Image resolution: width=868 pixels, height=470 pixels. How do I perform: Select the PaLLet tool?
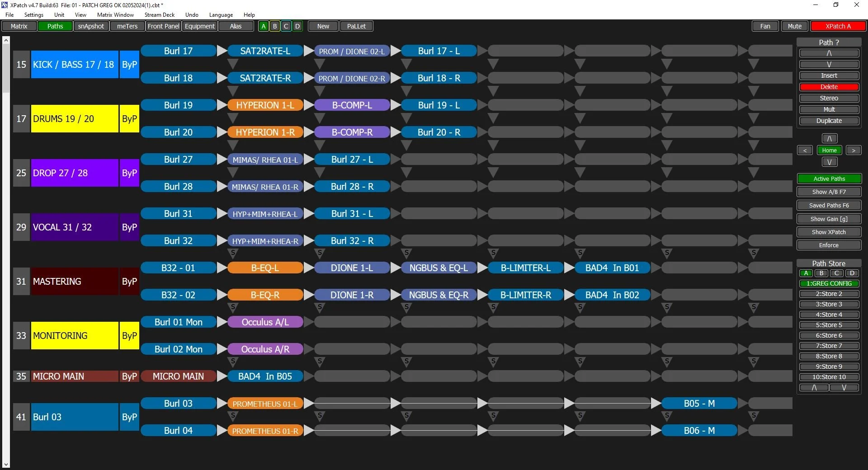(x=356, y=26)
